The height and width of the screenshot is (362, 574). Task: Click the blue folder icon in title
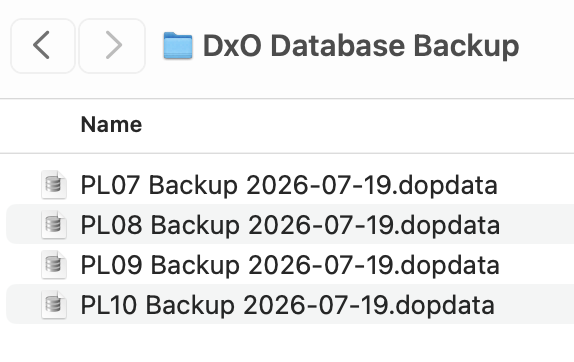[x=178, y=46]
